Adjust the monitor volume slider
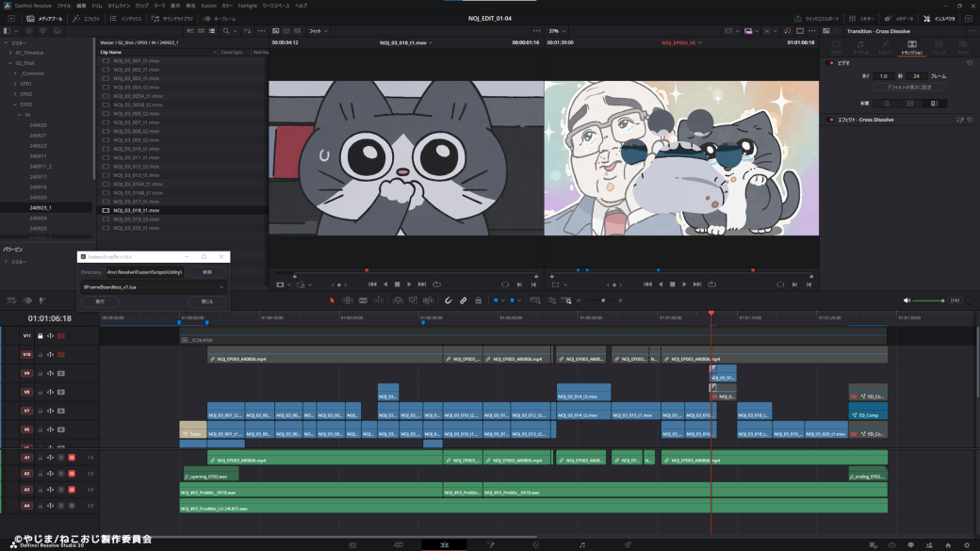The image size is (980, 551). [928, 300]
